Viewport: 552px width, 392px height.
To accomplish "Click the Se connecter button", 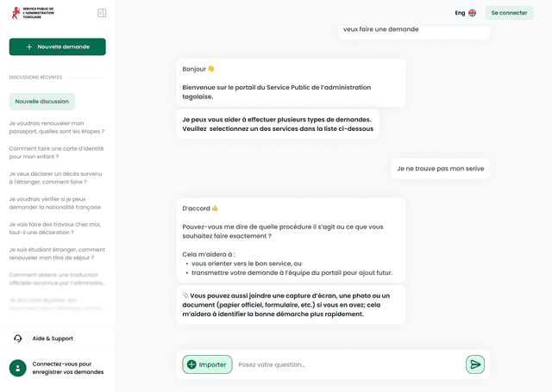I will point(510,13).
